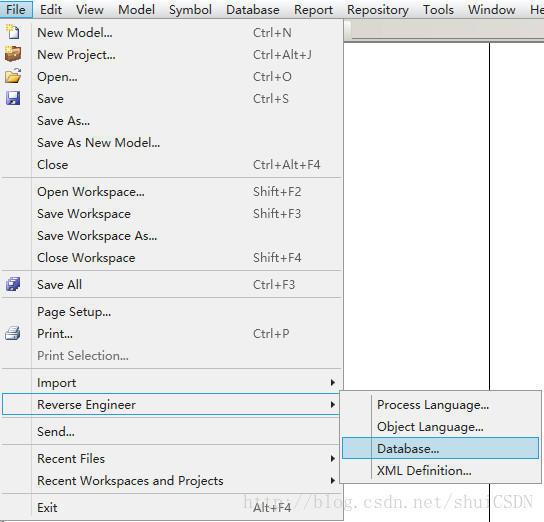Click the Open folder icon
Image resolution: width=544 pixels, height=522 pixels.
tap(13, 76)
